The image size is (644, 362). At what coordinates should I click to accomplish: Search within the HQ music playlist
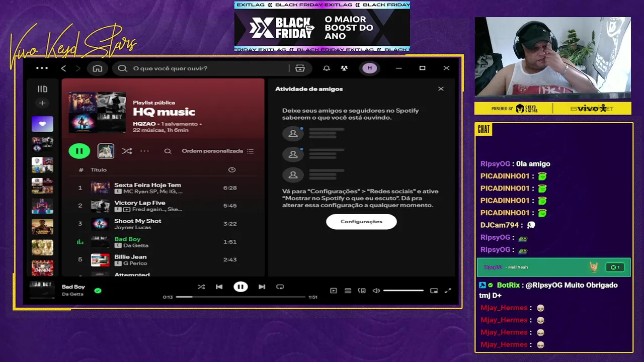[168, 151]
